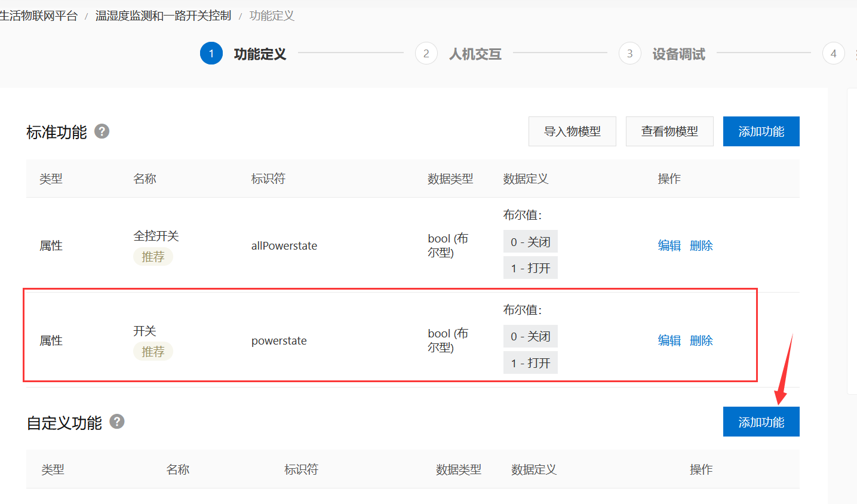Go to step 2 circle 人机交互

point(426,54)
